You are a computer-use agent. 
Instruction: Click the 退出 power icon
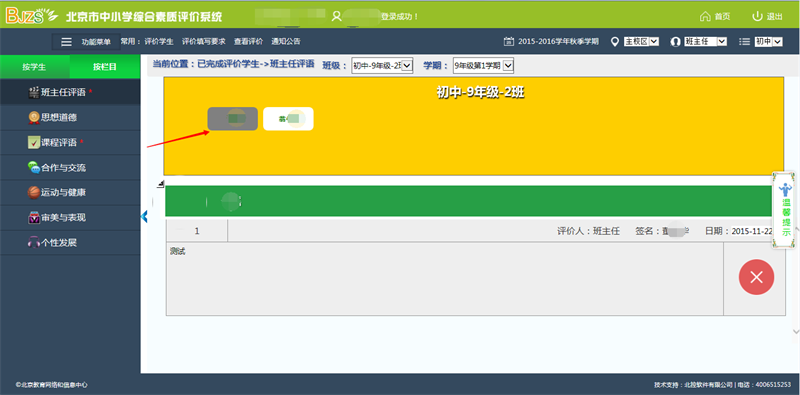click(x=758, y=16)
